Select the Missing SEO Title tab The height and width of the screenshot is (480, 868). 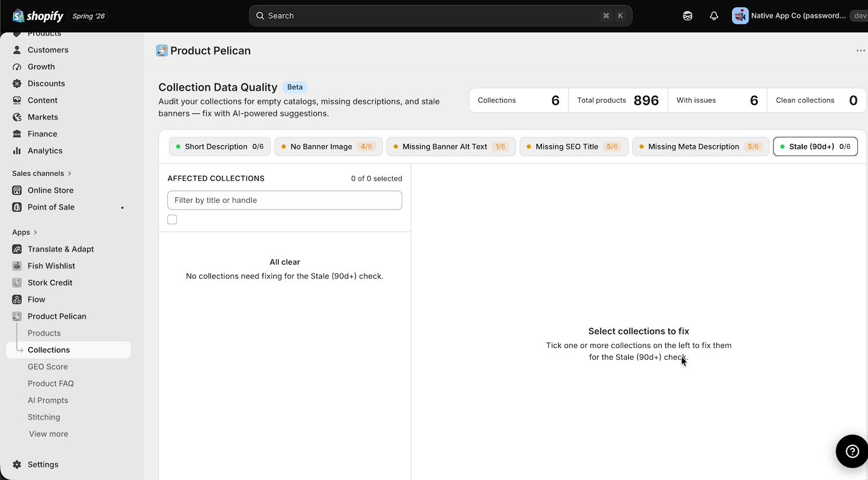tap(574, 146)
